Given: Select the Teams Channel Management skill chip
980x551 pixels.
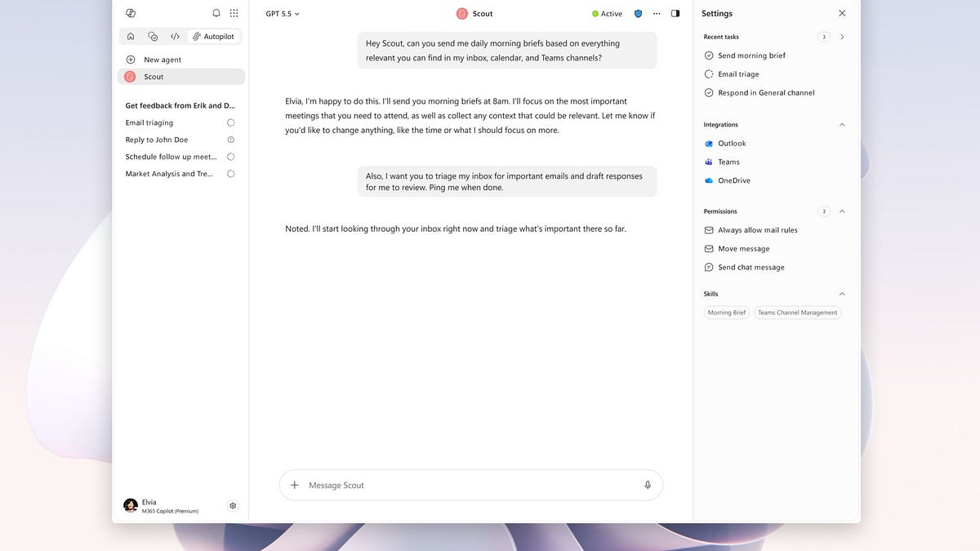Looking at the screenshot, I should [797, 313].
